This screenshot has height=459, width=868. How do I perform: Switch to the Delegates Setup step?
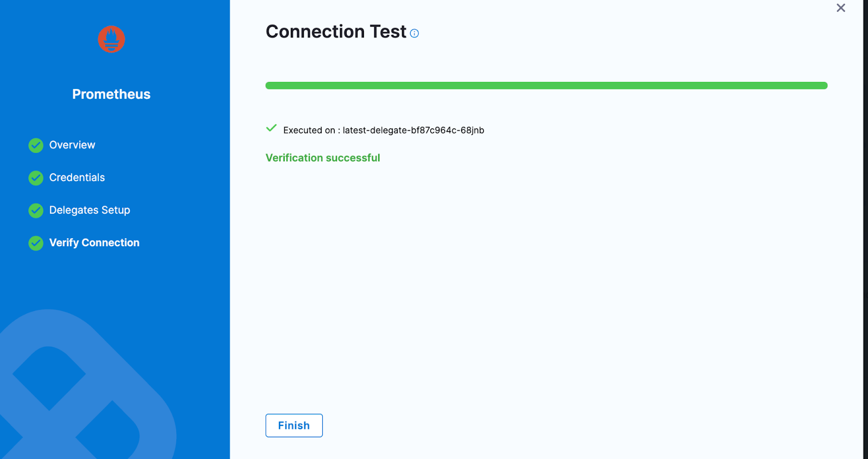click(90, 210)
